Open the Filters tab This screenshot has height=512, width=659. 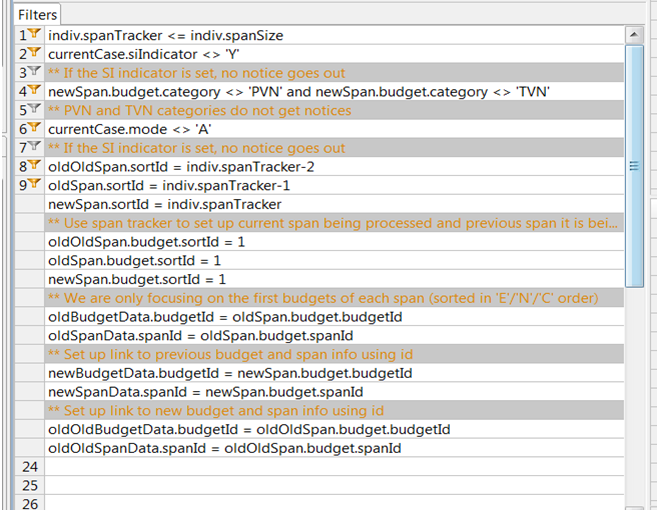[37, 15]
